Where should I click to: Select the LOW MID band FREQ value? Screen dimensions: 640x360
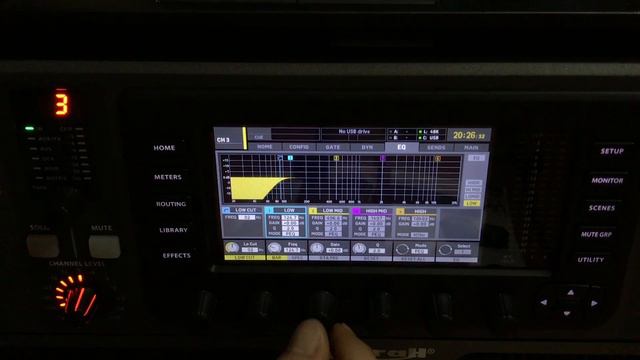point(333,218)
